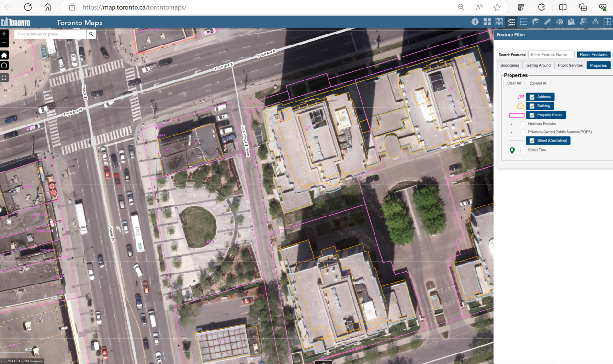This screenshot has width=613, height=364.
Task: Uncheck the Address layer checkbox
Action: 532,97
